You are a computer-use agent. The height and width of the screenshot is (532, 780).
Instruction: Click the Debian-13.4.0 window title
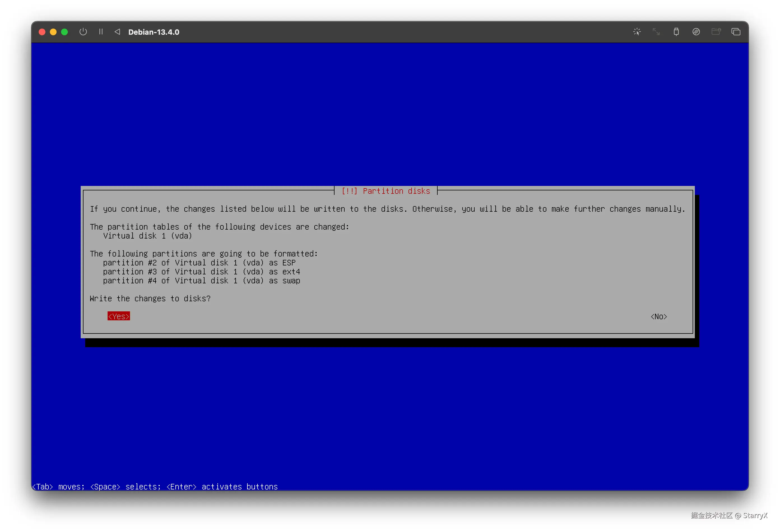coord(154,32)
